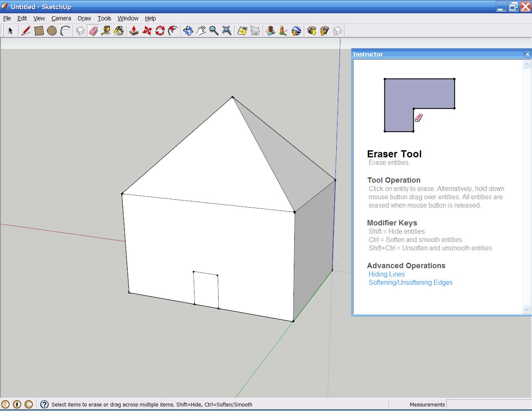Image resolution: width=532 pixels, height=411 pixels.
Task: Choose the Arc tool
Action: pos(65,30)
